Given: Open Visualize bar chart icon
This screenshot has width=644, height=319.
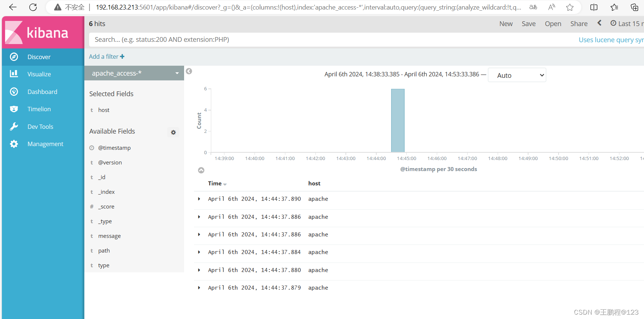Looking at the screenshot, I should coord(14,74).
